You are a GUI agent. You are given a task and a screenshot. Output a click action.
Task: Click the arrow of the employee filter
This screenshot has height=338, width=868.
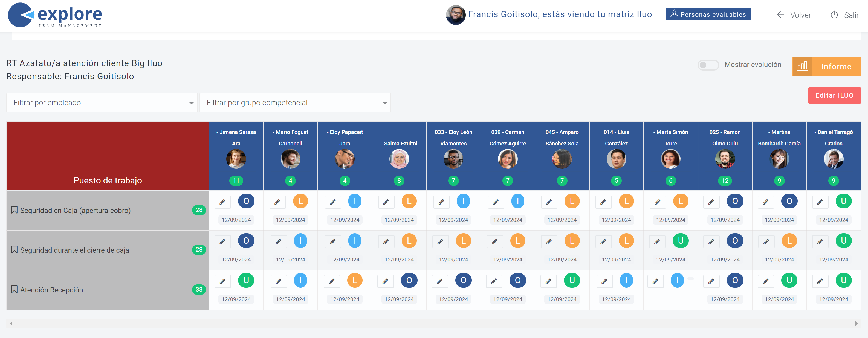[x=191, y=103]
